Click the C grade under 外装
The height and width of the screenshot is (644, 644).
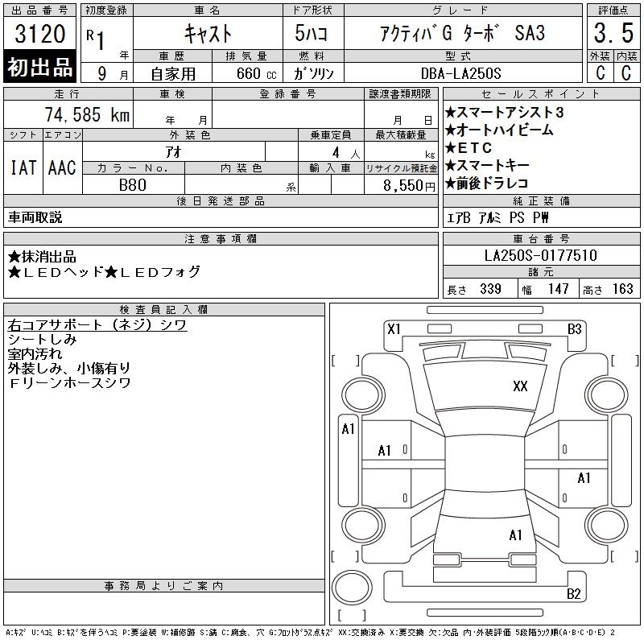click(x=600, y=72)
